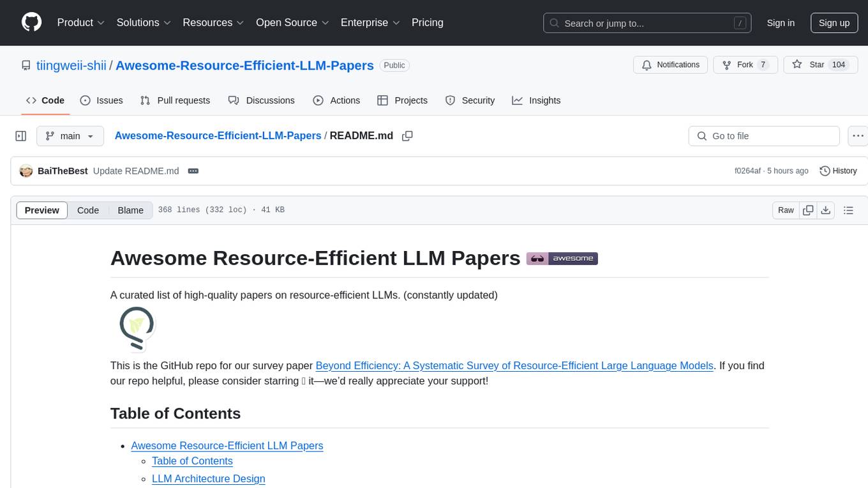Open commit f0264af
This screenshot has height=488, width=868.
pos(748,171)
